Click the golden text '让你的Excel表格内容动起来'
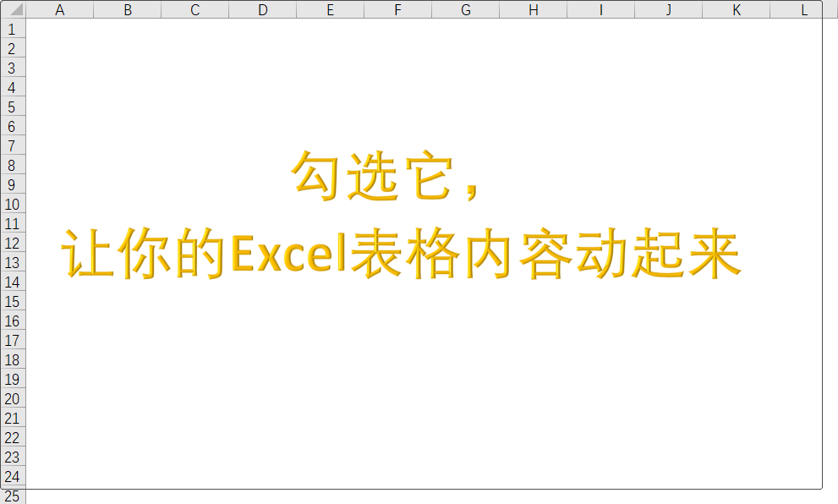838x504 pixels. pyautogui.click(x=401, y=253)
